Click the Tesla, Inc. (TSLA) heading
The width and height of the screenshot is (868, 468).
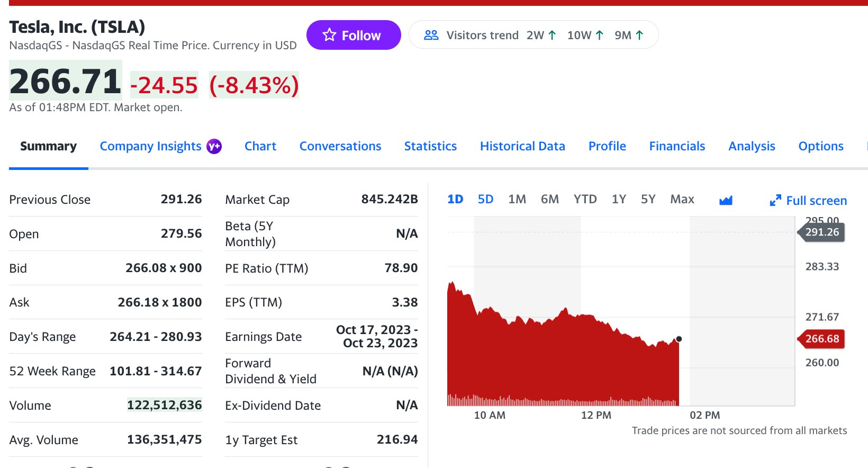click(x=77, y=26)
